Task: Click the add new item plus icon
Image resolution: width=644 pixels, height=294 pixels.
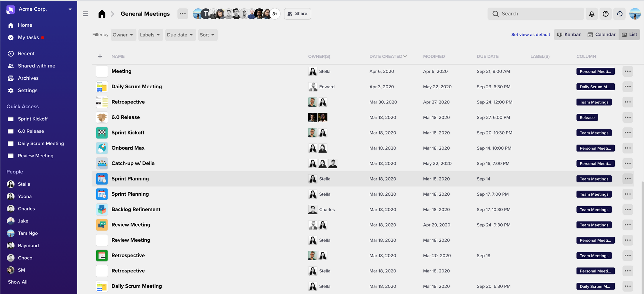Action: tap(100, 56)
